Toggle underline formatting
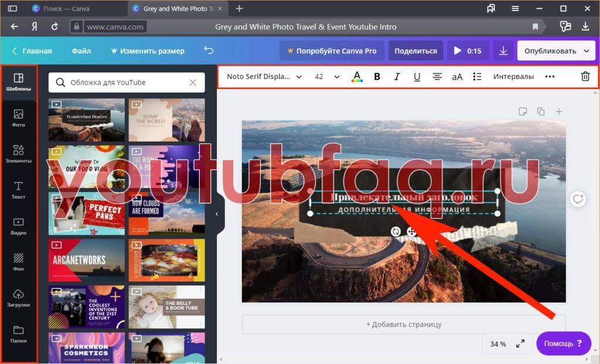Screen dimensions: 600x364 click(x=417, y=77)
